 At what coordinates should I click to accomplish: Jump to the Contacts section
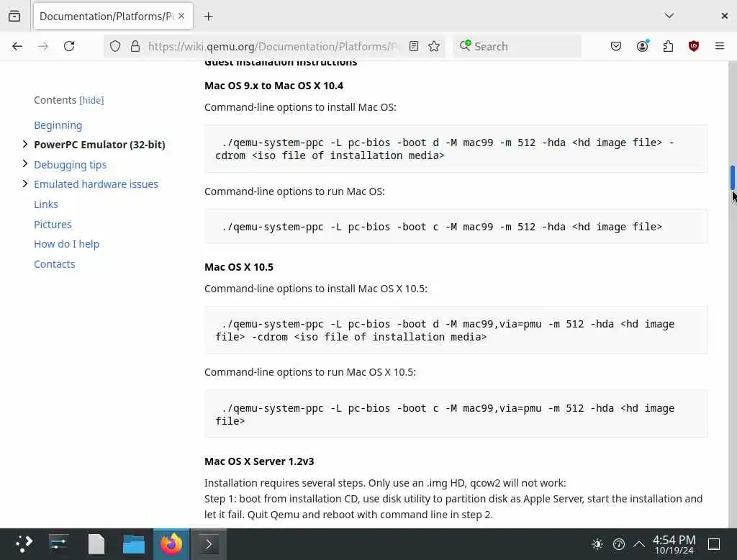tap(54, 263)
